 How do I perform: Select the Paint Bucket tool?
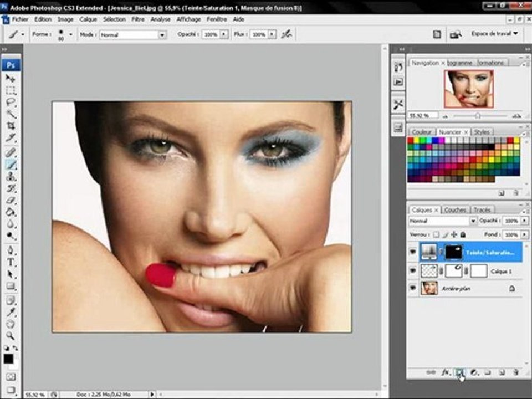point(11,212)
